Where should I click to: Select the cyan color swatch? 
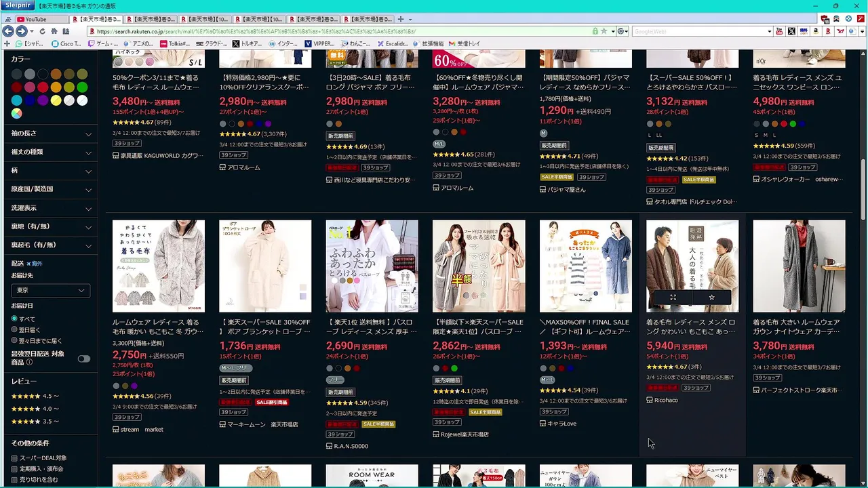[16, 100]
